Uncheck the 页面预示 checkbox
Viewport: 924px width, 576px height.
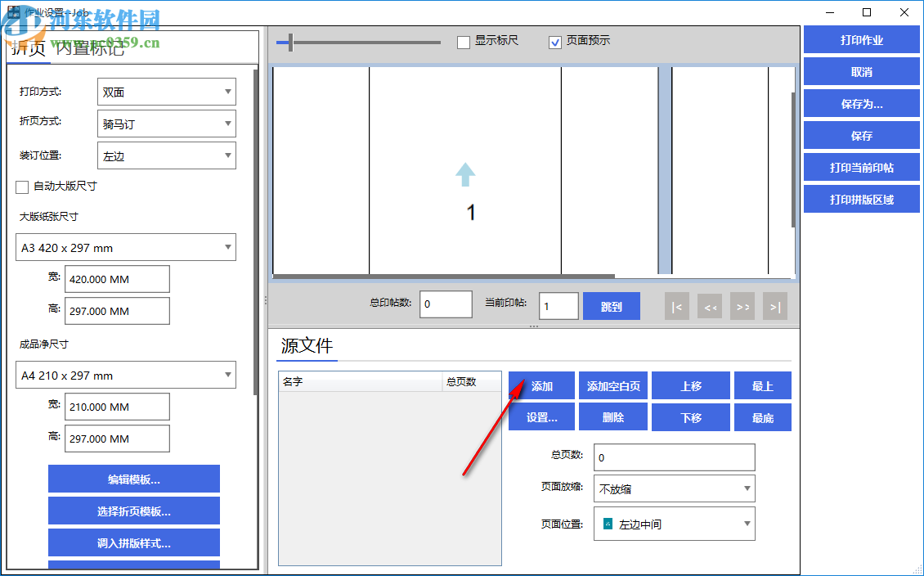(x=554, y=42)
